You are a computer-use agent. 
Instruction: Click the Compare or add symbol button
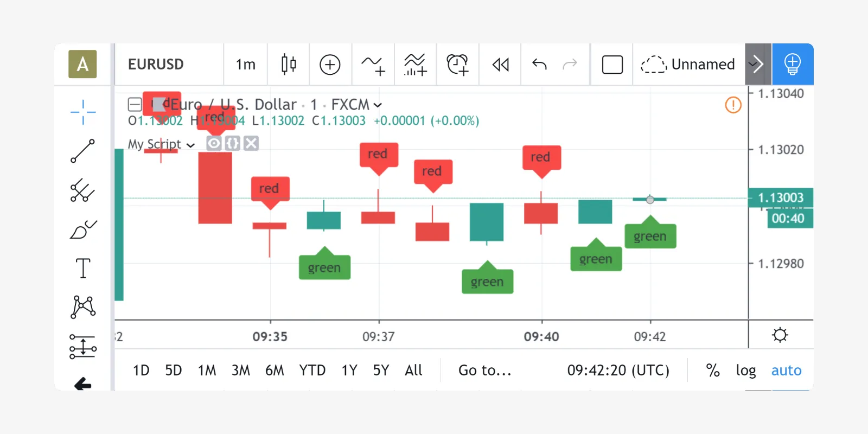(x=330, y=65)
